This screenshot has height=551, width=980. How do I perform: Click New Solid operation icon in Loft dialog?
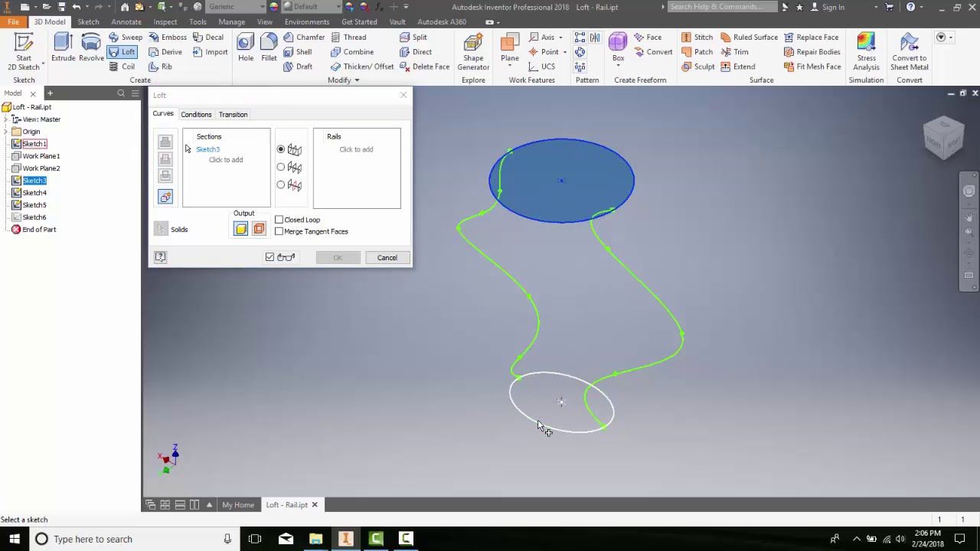pyautogui.click(x=165, y=197)
